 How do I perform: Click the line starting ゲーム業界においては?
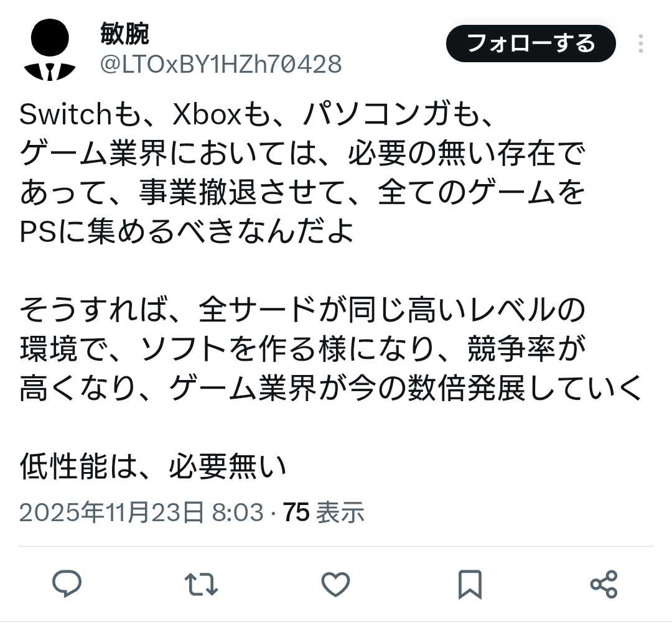[x=302, y=154]
